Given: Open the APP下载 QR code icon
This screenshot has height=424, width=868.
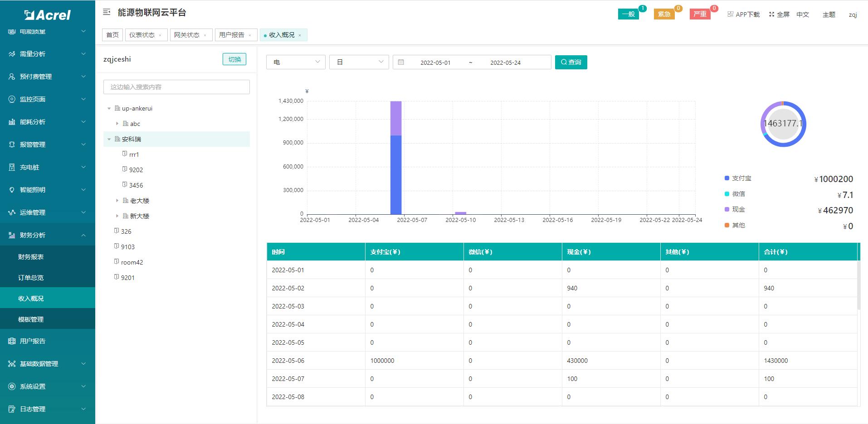Looking at the screenshot, I should (729, 14).
